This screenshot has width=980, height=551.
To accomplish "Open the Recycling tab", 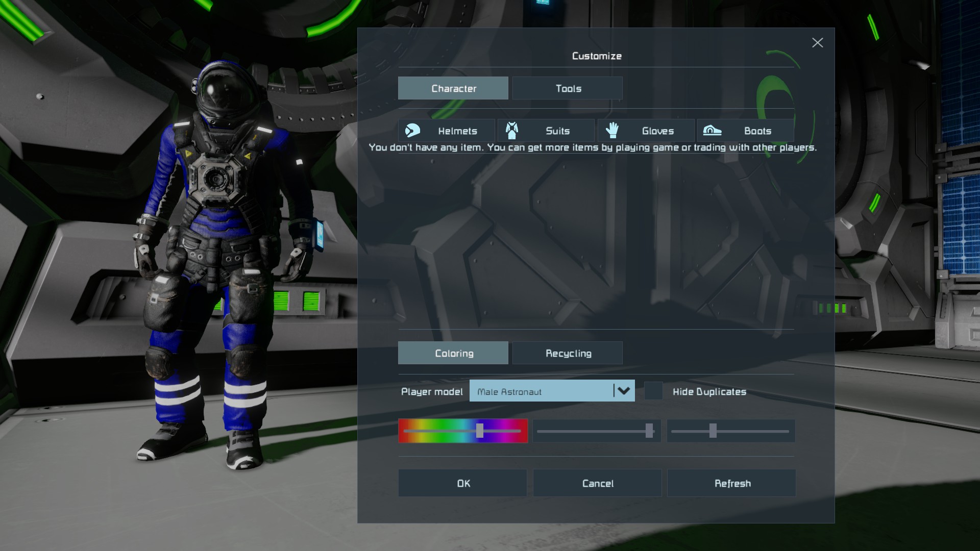I will click(x=568, y=353).
